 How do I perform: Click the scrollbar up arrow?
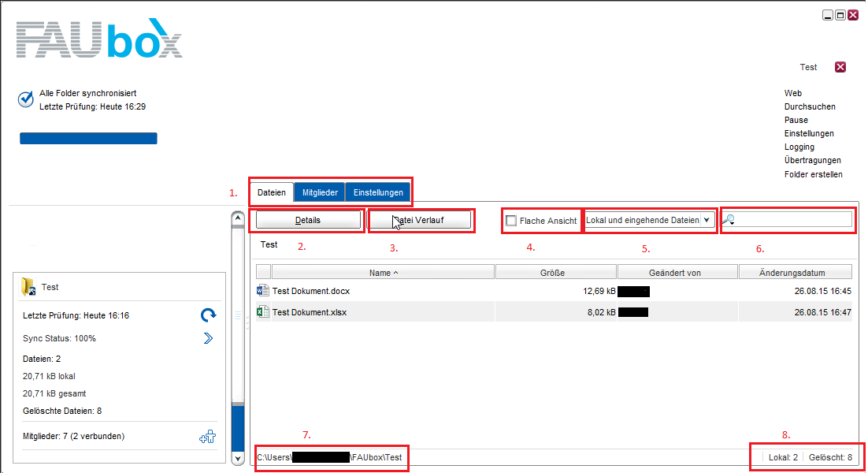pyautogui.click(x=238, y=218)
